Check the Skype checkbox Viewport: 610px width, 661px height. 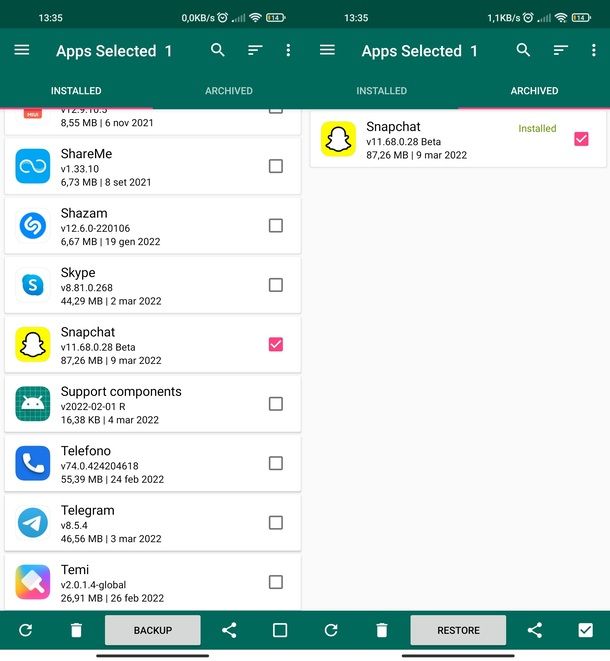(x=276, y=285)
